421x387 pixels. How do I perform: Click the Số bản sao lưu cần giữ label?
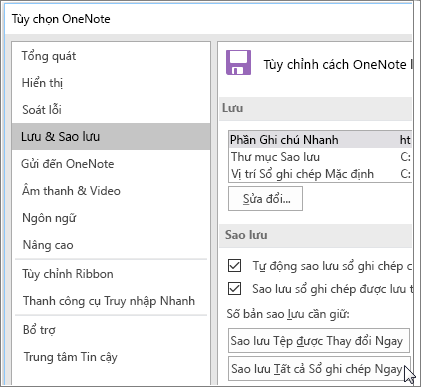click(288, 314)
